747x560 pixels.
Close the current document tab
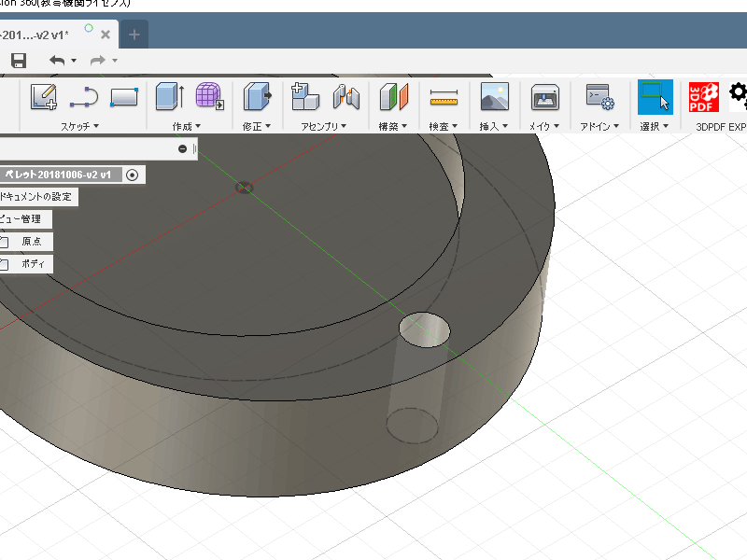pos(106,35)
